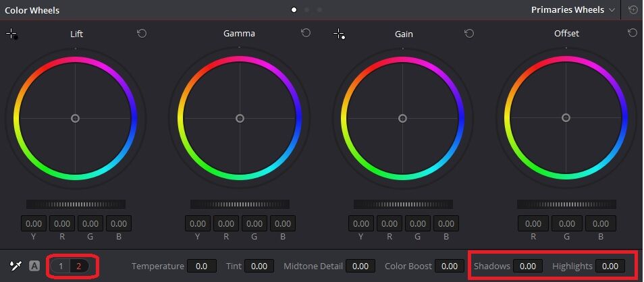644x282 pixels.
Task: Click the Gamma color wheel center point
Action: coord(240,118)
